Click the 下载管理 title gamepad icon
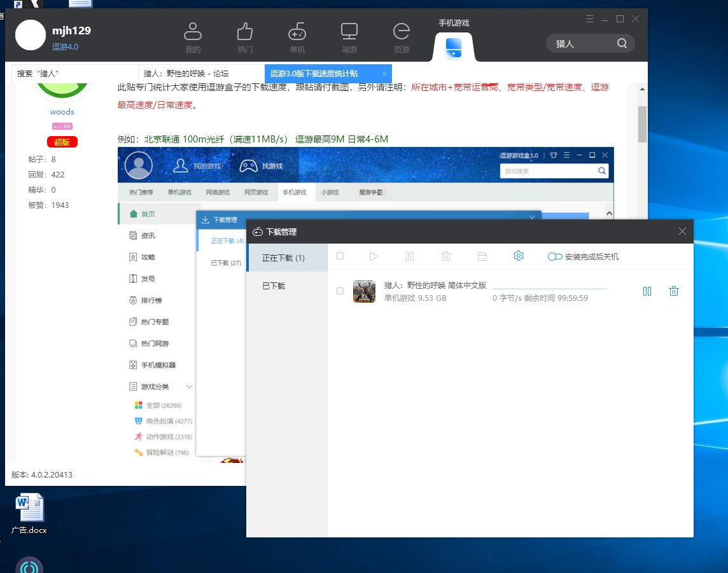The height and width of the screenshot is (573, 728). click(258, 232)
